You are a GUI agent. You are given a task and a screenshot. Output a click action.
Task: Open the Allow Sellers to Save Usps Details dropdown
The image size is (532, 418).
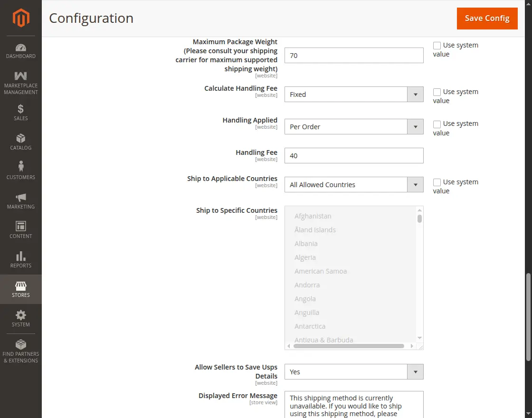tap(416, 371)
